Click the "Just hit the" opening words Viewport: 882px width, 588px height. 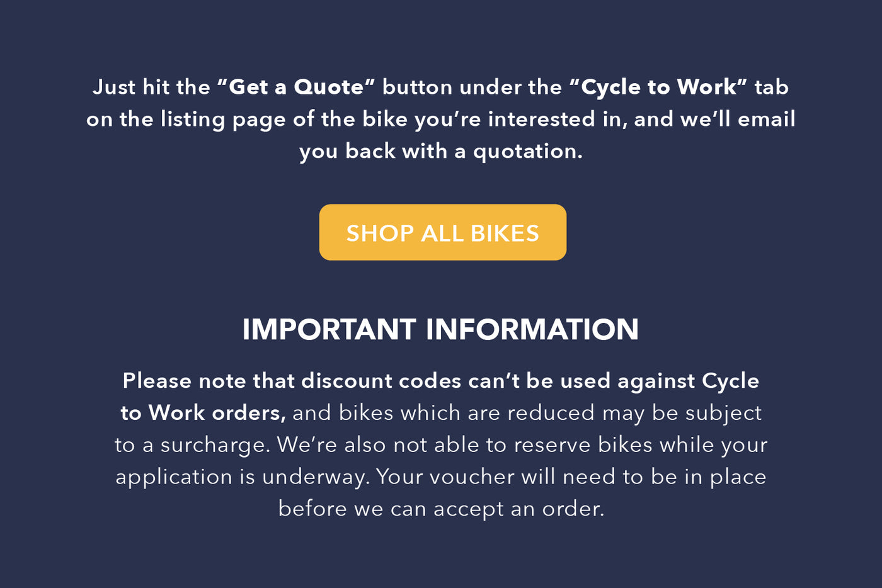[151, 87]
